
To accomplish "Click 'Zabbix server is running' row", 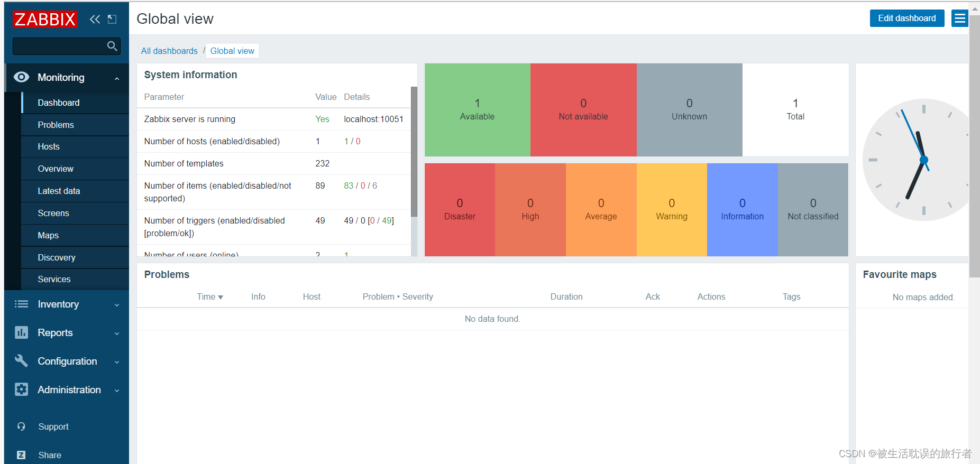I will [x=274, y=119].
